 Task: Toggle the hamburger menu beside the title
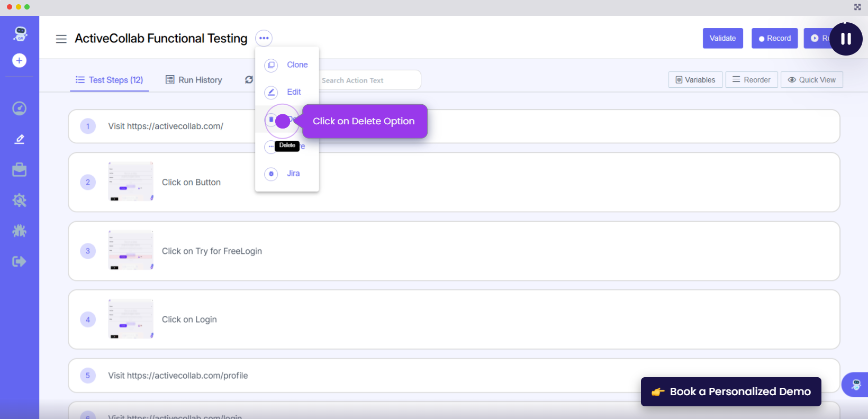[x=61, y=39]
